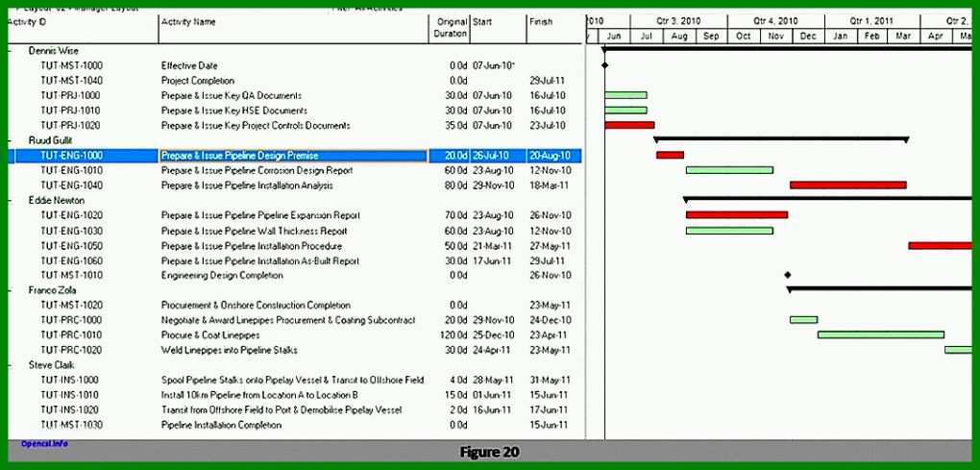Image resolution: width=980 pixels, height=470 pixels.
Task: Click the TUT-ENG-1040 activity ID
Action: [x=71, y=186]
